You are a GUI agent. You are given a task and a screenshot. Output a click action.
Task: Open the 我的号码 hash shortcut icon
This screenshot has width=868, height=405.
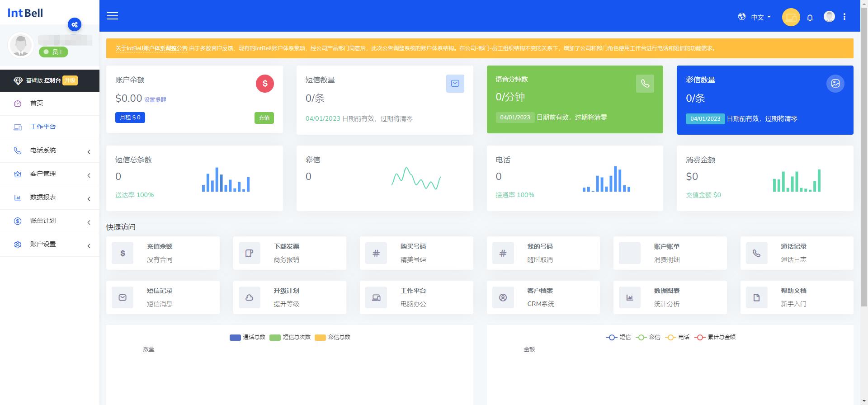503,253
